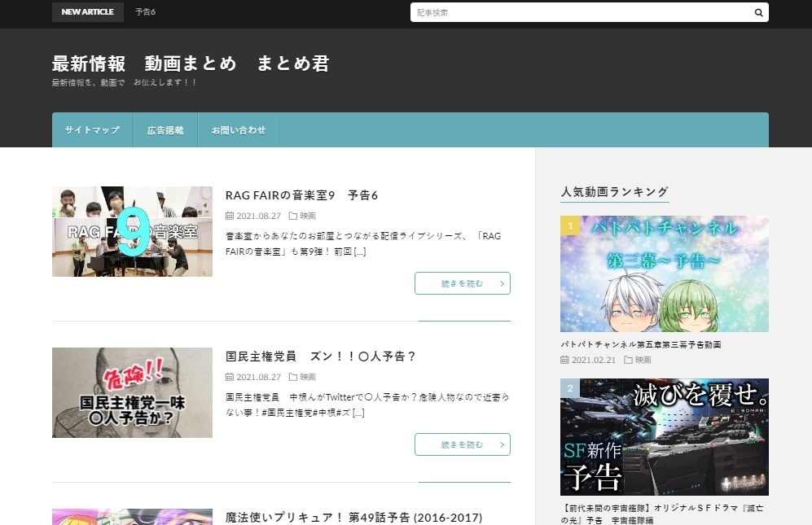
Task: Open RAG FAIRの音楽室9 thumbnail
Action: pos(132,231)
